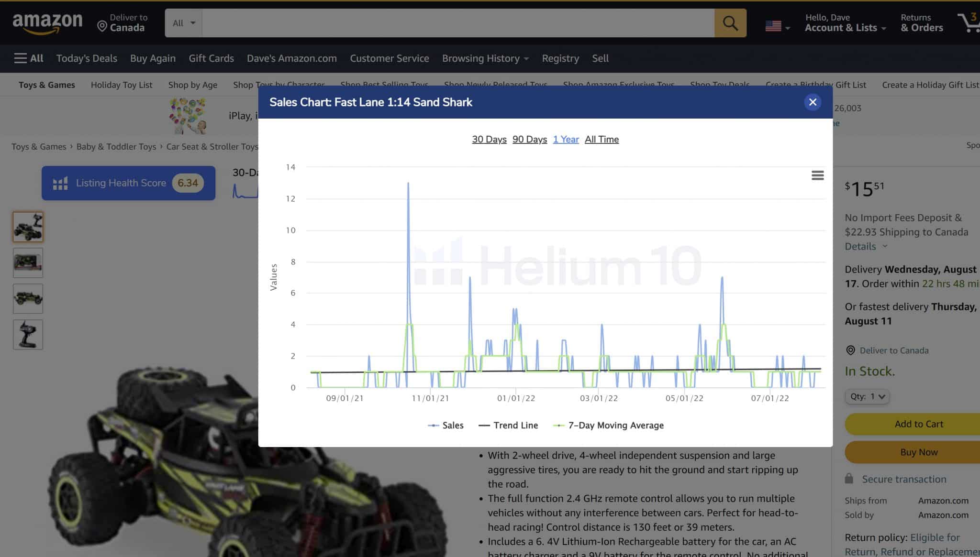Select the 90 Days range
980x557 pixels.
[x=530, y=139]
